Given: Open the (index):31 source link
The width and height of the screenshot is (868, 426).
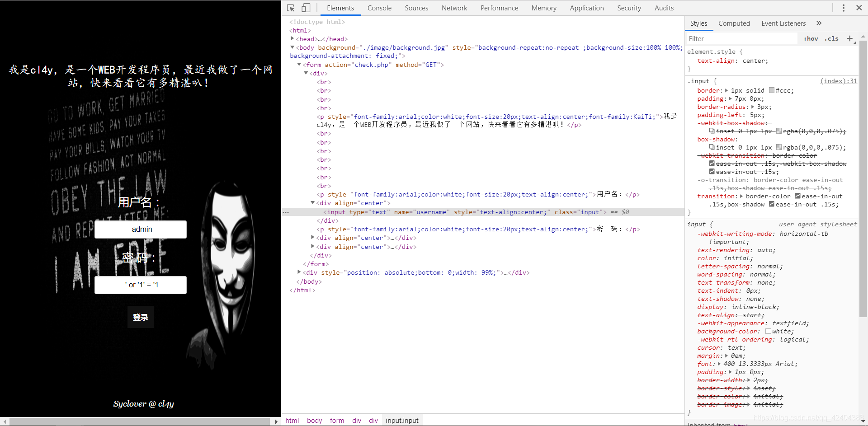Looking at the screenshot, I should pos(839,81).
